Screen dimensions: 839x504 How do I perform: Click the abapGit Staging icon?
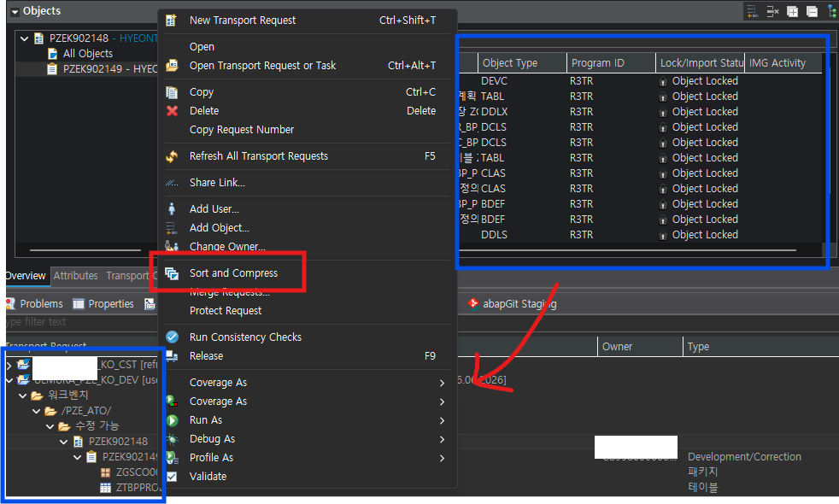[x=473, y=303]
